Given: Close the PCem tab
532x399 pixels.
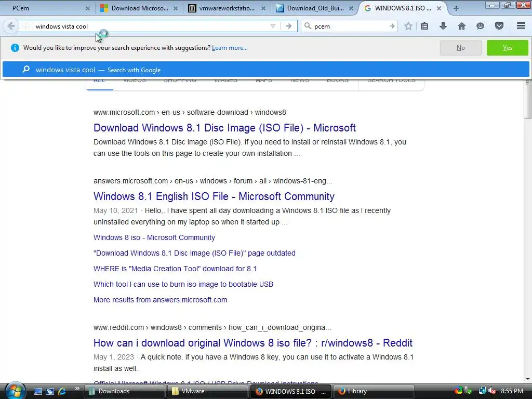Looking at the screenshot, I should click(87, 8).
